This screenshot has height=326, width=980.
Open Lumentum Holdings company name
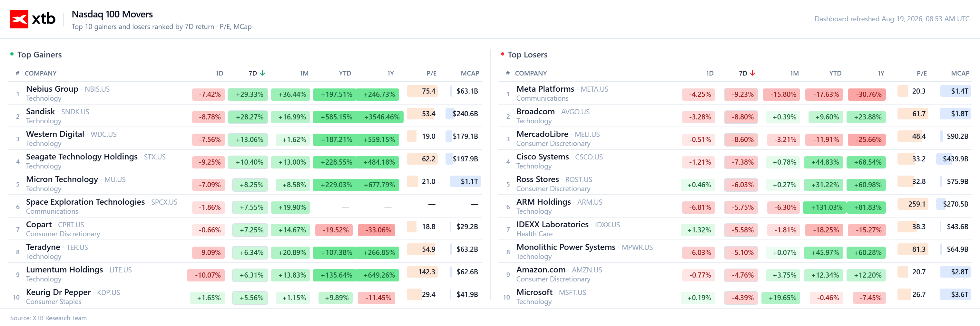click(x=64, y=270)
